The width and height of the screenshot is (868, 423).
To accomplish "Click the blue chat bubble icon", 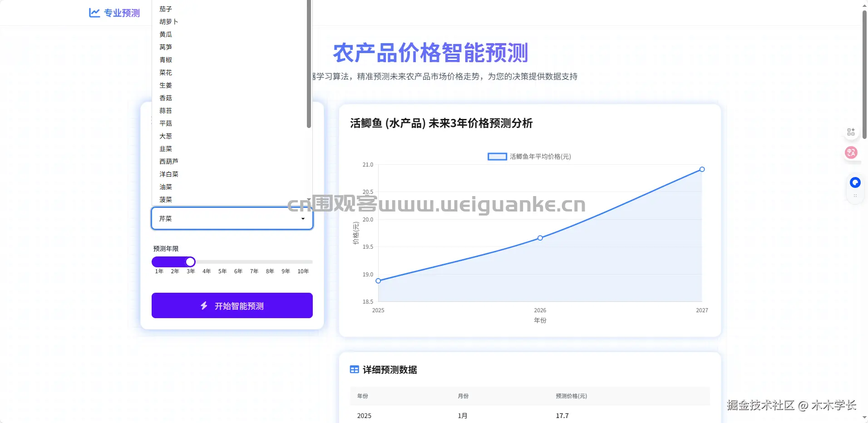I will pyautogui.click(x=855, y=182).
